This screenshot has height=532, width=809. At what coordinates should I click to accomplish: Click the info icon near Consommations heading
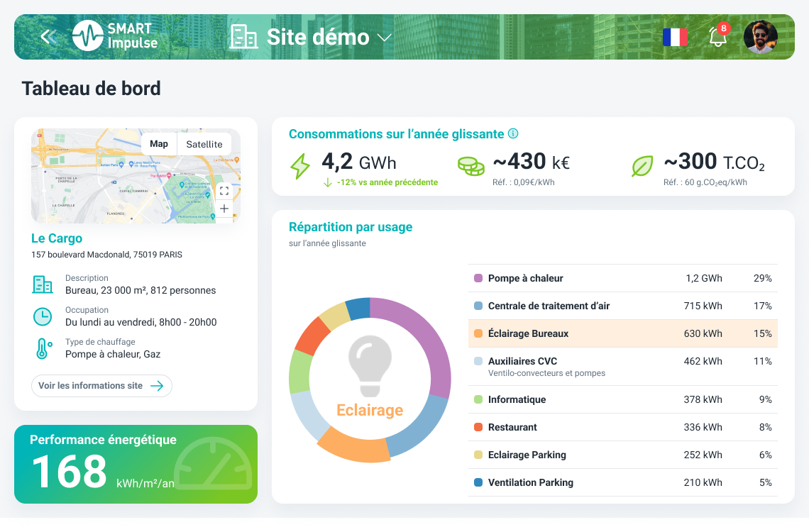[x=512, y=133]
